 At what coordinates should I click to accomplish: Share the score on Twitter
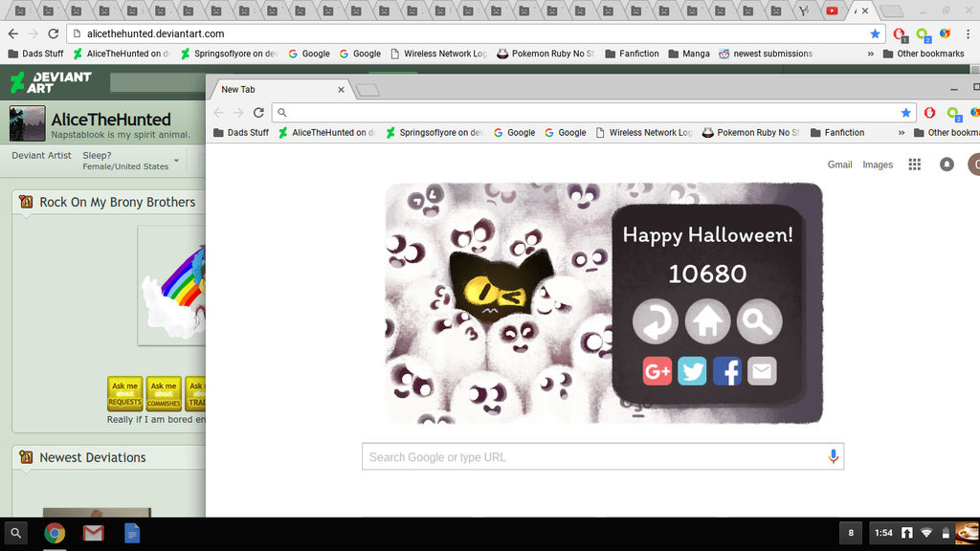pos(692,371)
